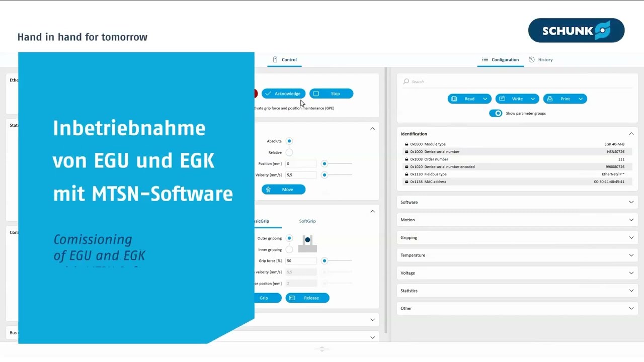This screenshot has height=362, width=644.
Task: Collapse the gripping control panel chevron
Action: point(373,211)
